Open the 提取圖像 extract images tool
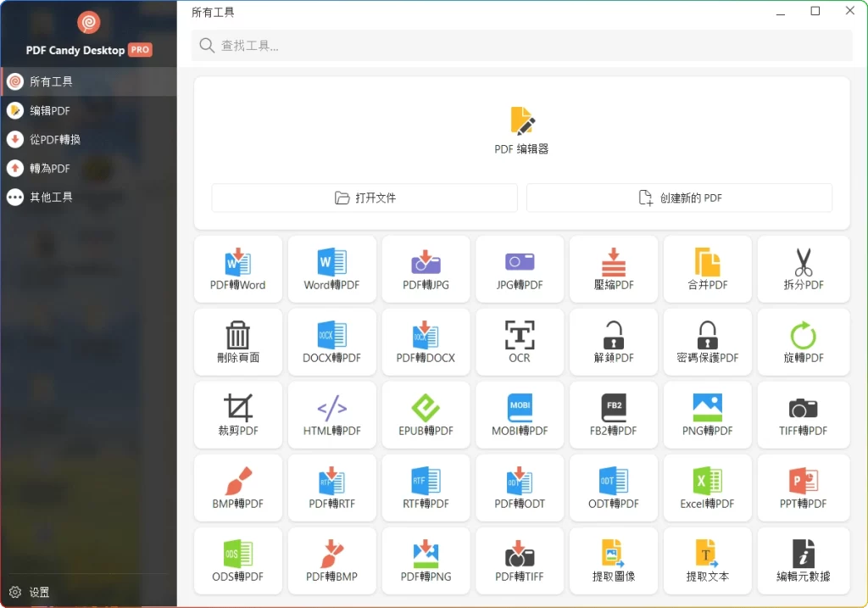868x608 pixels. point(614,561)
